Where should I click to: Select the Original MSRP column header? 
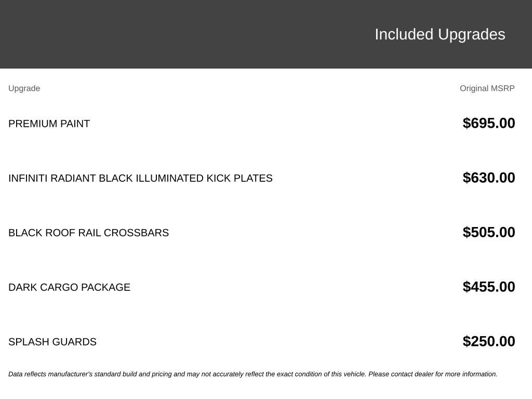point(487,88)
